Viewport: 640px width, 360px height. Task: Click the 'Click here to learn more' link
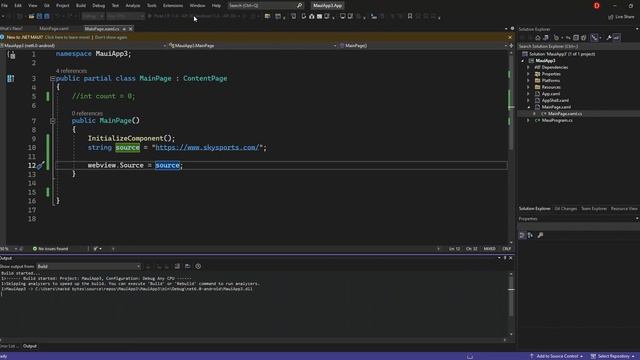(x=67, y=37)
